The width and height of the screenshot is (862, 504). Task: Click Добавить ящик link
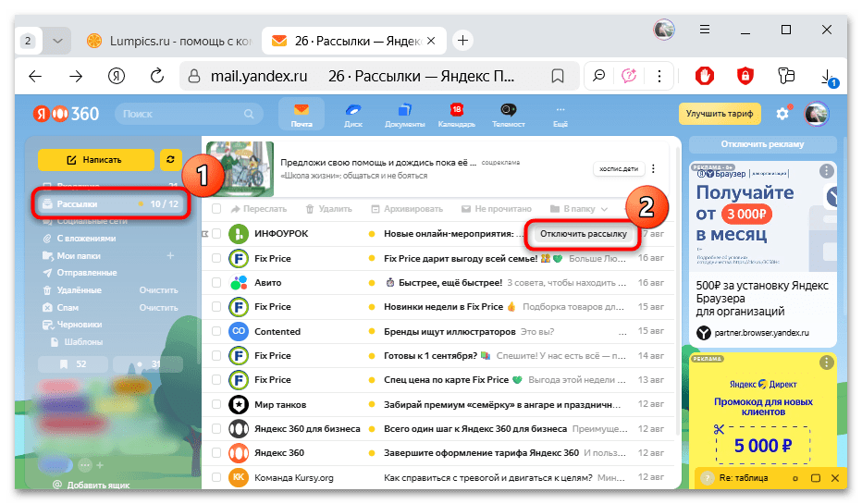(x=98, y=486)
